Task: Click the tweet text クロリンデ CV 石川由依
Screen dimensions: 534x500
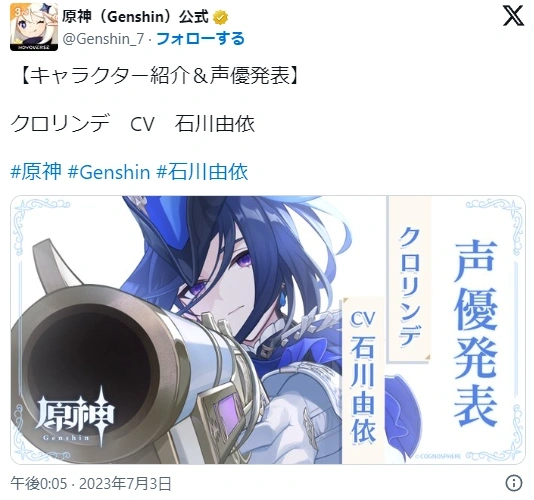Action: tap(133, 123)
